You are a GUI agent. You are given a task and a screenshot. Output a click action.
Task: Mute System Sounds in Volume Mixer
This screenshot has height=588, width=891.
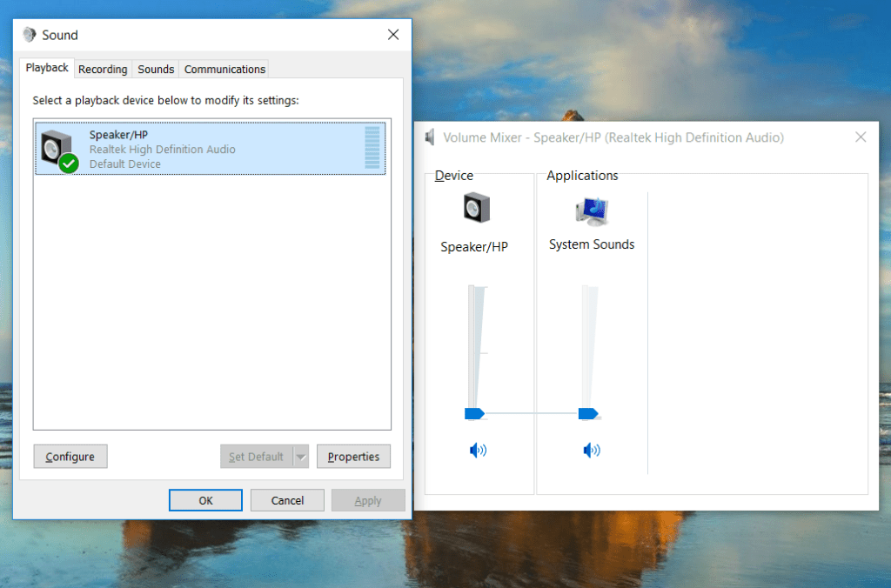click(x=591, y=450)
